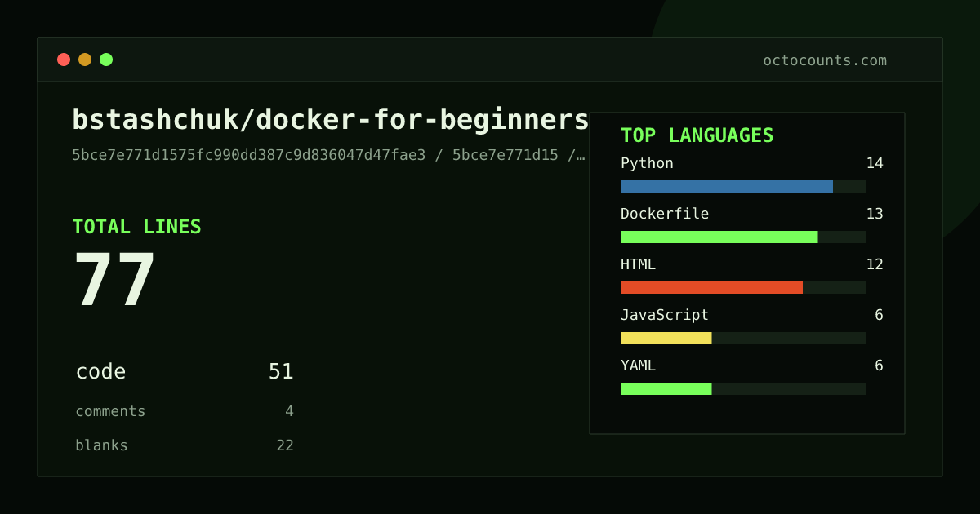Click the TOP LANGUAGES heading
This screenshot has width=980, height=514.
(697, 135)
